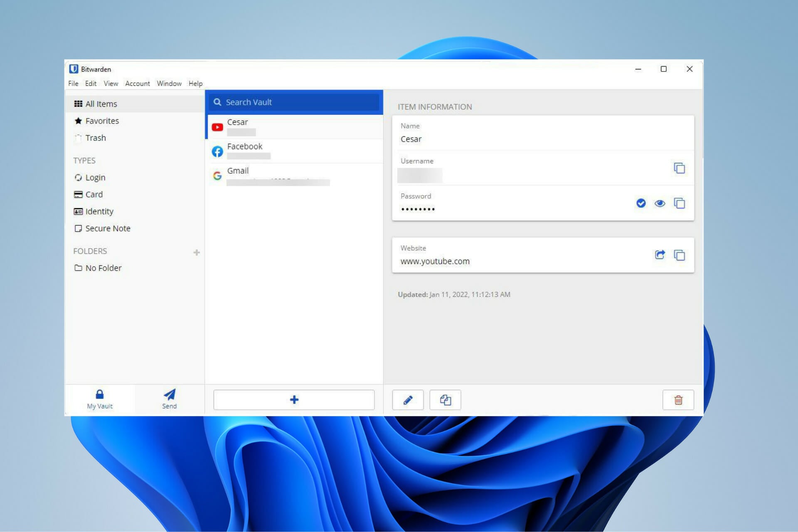Toggle password visibility eye icon
The height and width of the screenshot is (532, 798).
[x=660, y=203]
